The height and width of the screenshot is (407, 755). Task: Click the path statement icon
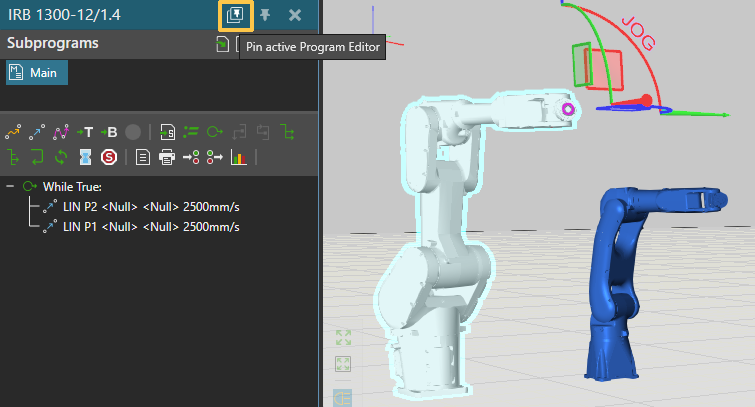click(x=61, y=132)
